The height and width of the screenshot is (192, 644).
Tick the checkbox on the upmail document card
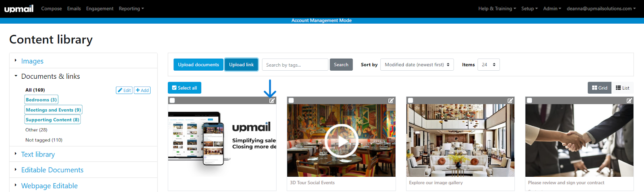(x=172, y=100)
